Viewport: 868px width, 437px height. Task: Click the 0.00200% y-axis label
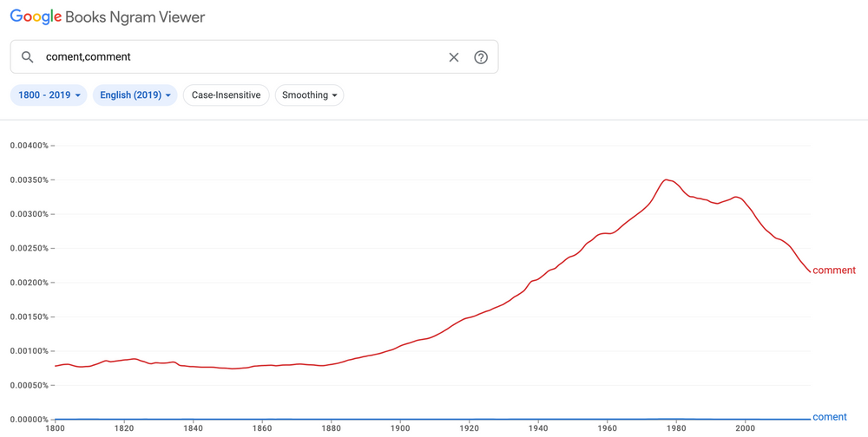(x=29, y=283)
